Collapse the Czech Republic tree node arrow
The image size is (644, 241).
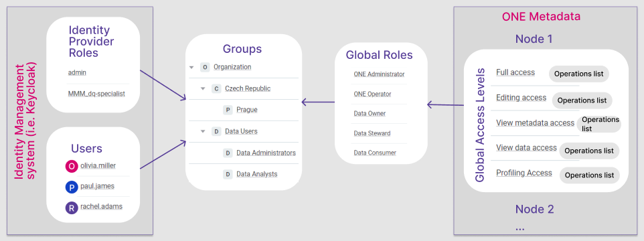(203, 88)
